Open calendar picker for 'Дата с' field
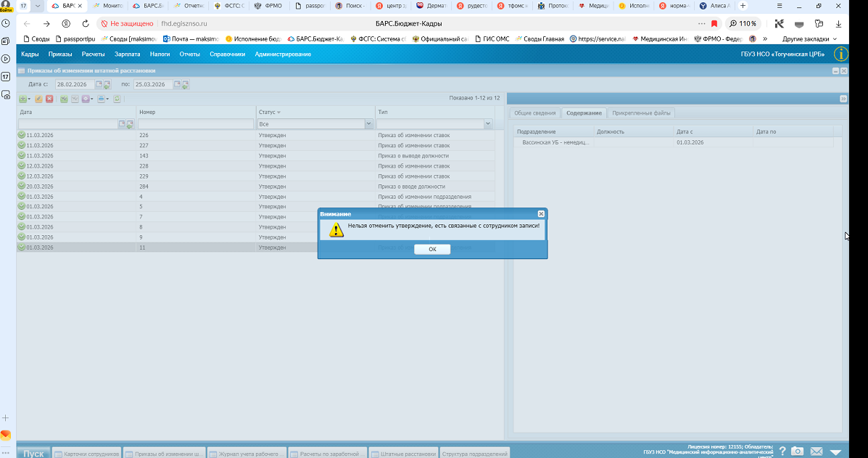868x458 pixels. click(x=99, y=84)
